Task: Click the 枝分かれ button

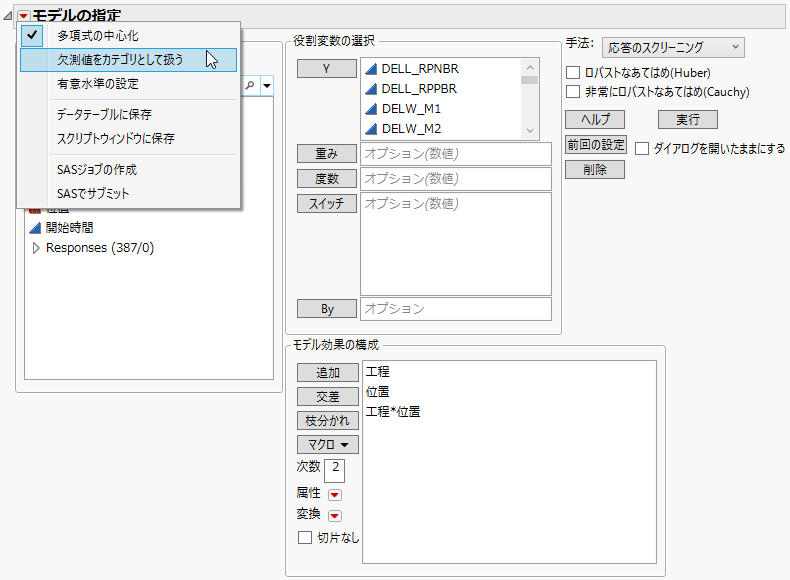Action: point(327,421)
